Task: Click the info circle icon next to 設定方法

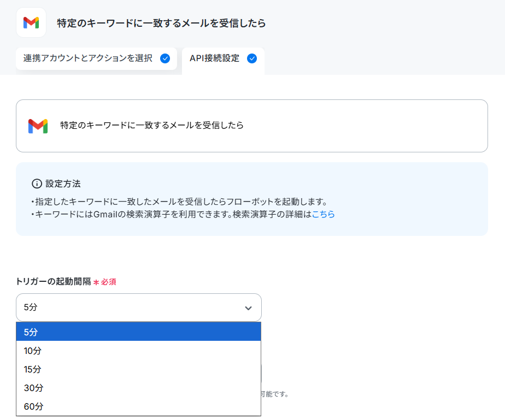Action: click(x=37, y=184)
